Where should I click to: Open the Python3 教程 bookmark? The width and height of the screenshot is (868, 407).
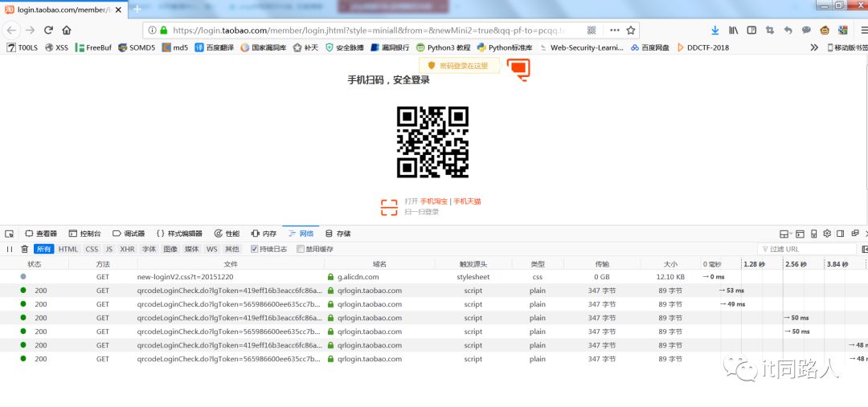[x=443, y=47]
